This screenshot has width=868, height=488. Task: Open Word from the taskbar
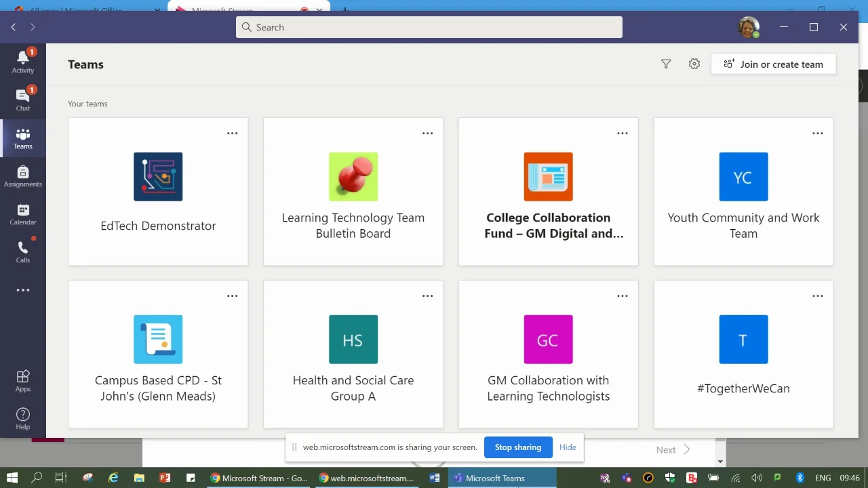click(435, 478)
